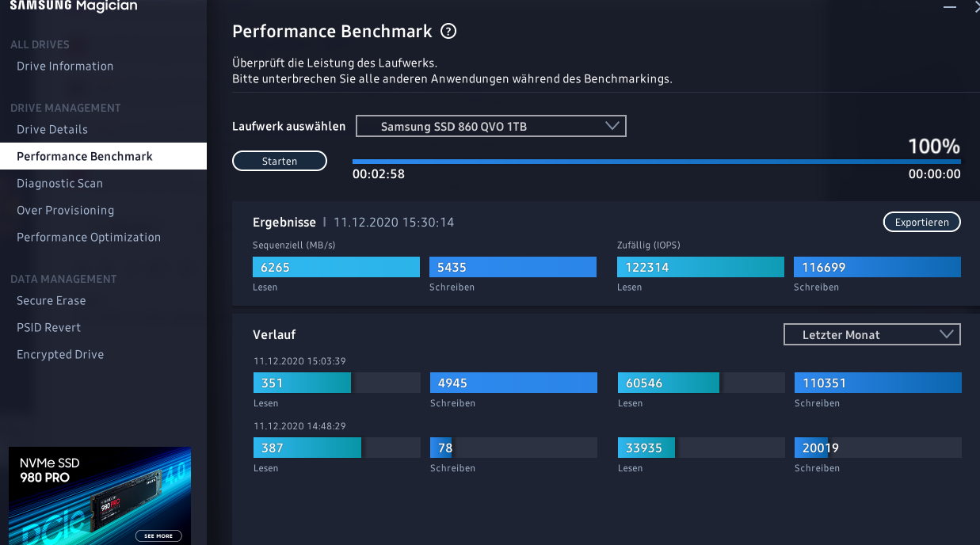Expand the Letzter Monat history filter
The image size is (980, 545).
pos(871,334)
